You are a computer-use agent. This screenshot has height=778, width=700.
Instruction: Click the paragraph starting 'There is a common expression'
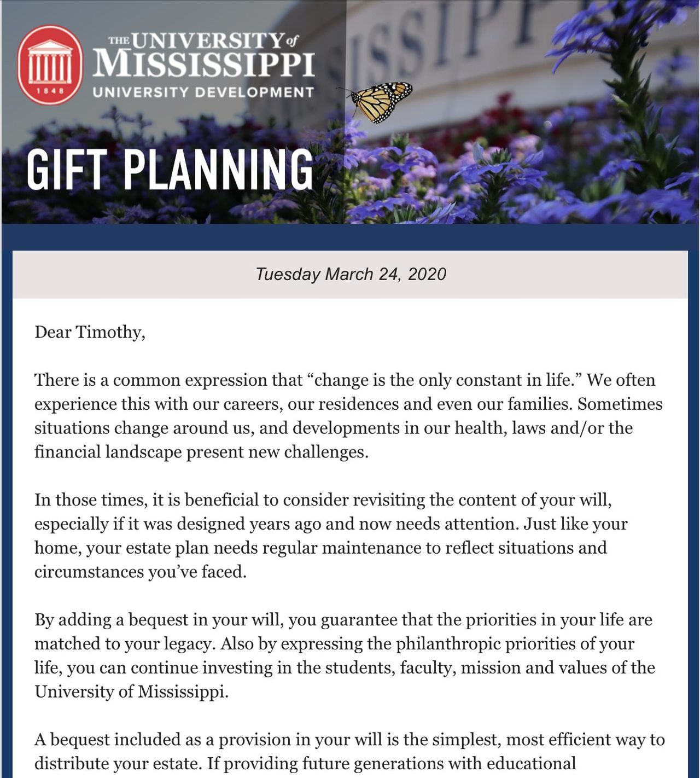point(348,416)
